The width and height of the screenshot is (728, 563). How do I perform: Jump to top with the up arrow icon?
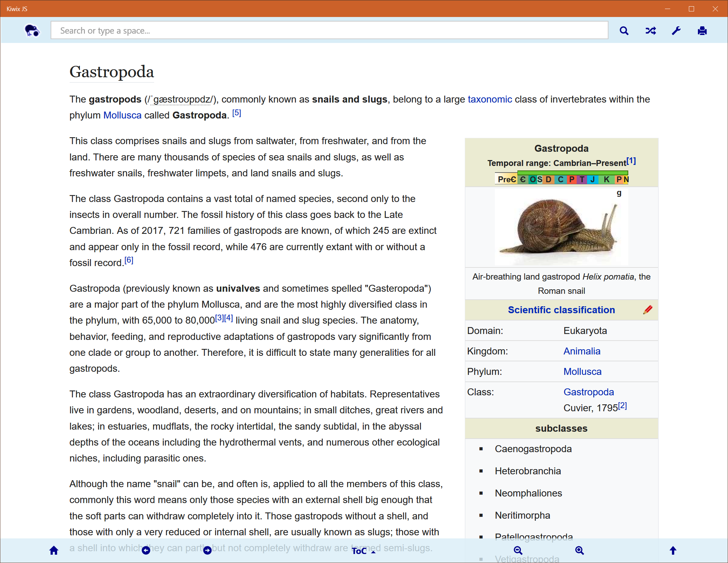click(x=673, y=551)
